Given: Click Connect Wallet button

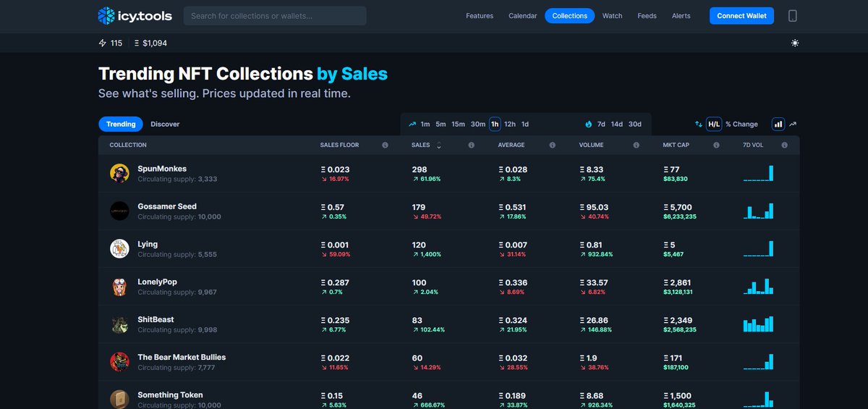Looking at the screenshot, I should pos(741,16).
